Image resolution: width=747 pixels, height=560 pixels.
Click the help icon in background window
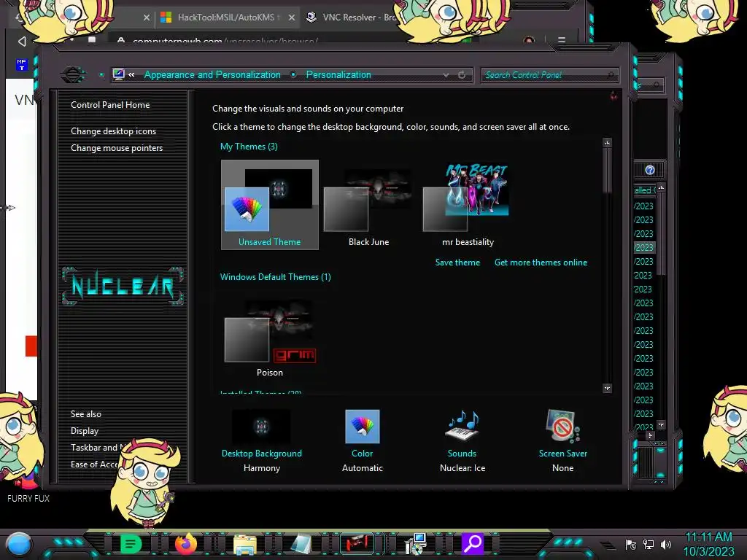[650, 170]
